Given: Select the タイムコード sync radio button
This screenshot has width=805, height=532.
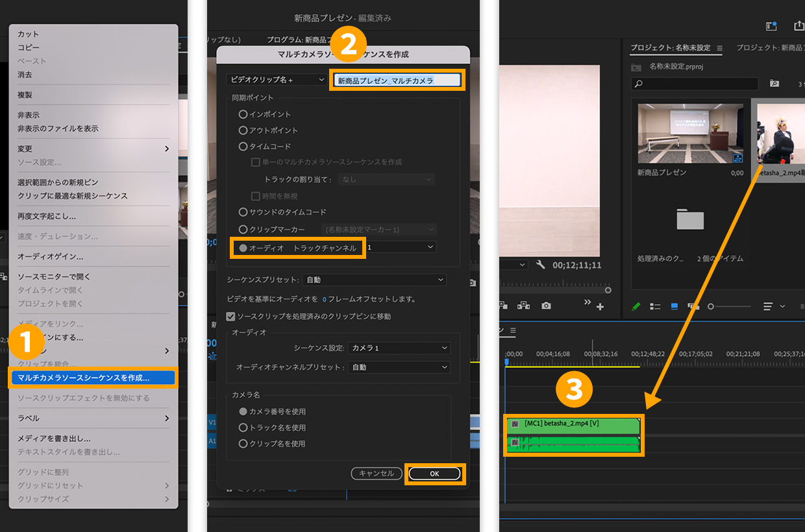Looking at the screenshot, I should coord(243,147).
